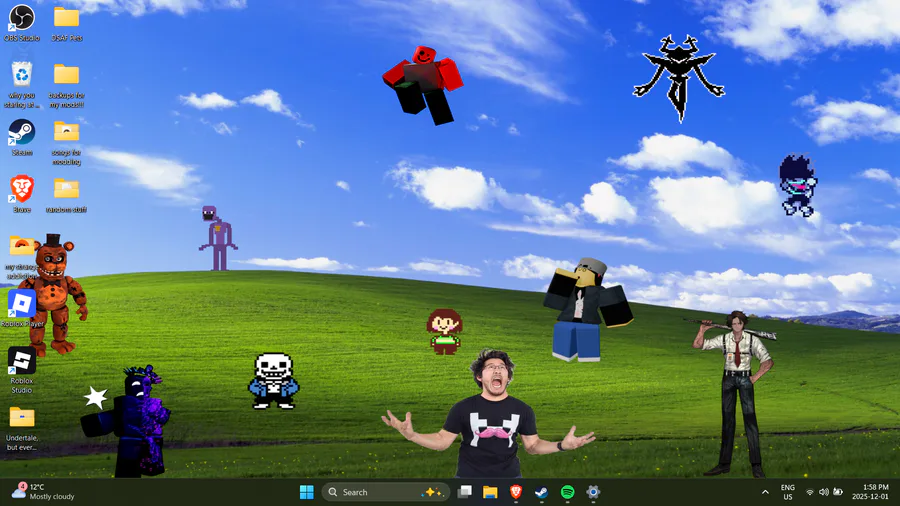Click the taskbar Search box

[x=385, y=492]
